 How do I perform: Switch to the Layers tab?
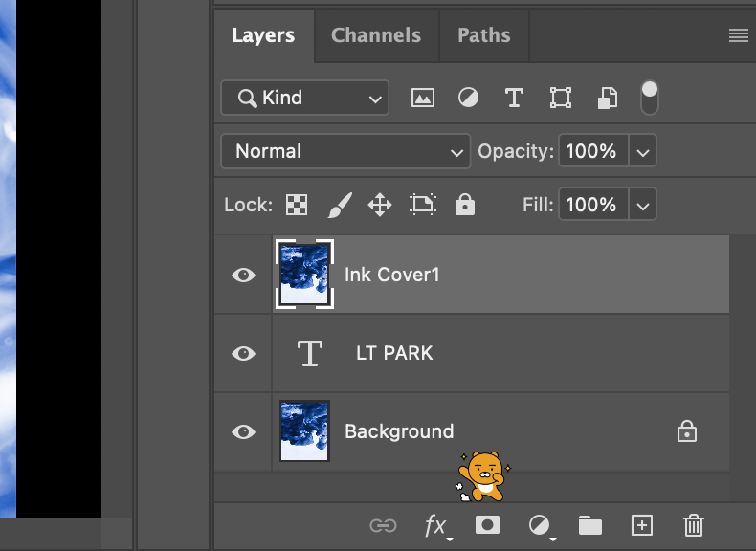263,35
